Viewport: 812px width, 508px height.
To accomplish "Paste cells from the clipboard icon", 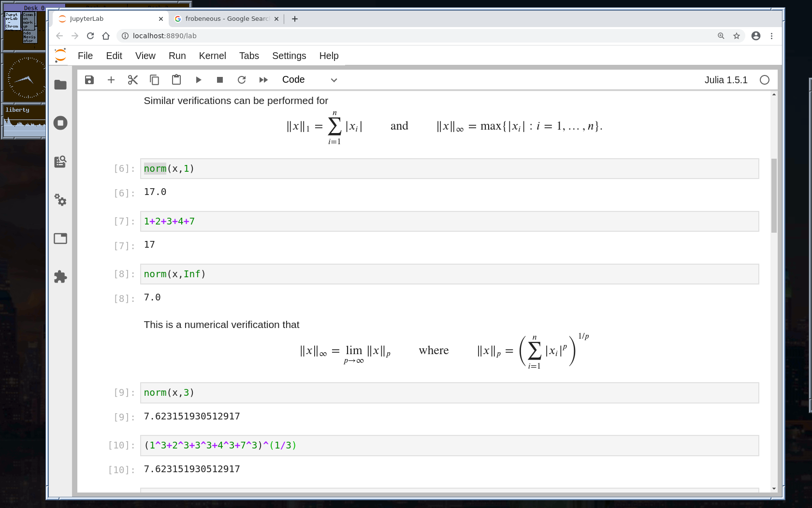I will (x=176, y=80).
